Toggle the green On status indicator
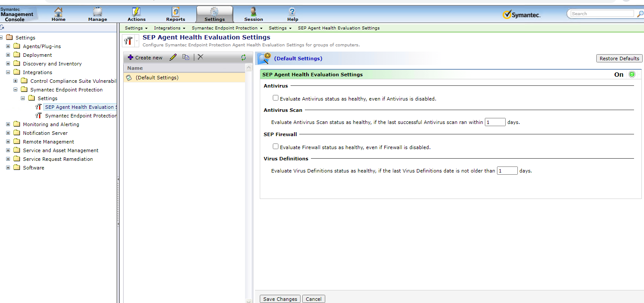Viewport: 644px width, 303px height. (632, 75)
